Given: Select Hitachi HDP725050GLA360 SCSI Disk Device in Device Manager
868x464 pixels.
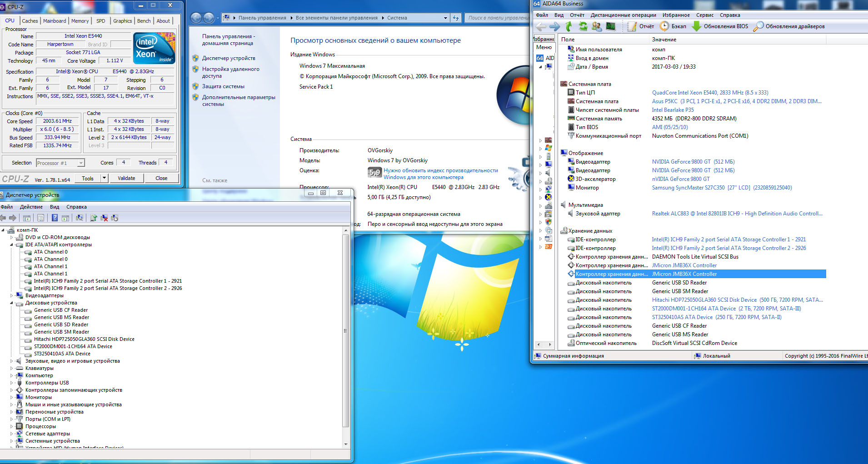Looking at the screenshot, I should (x=84, y=339).
